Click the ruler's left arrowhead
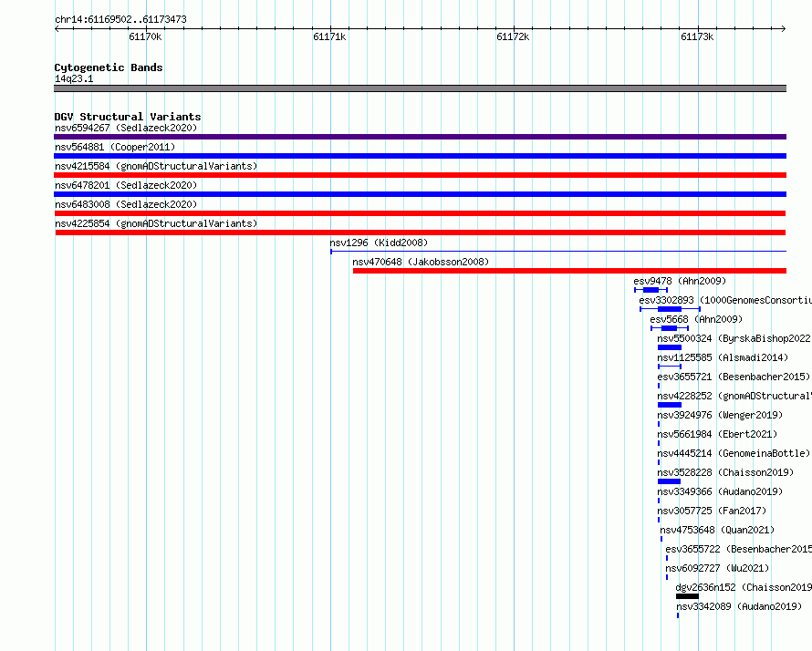812x651 pixels. 57,29
